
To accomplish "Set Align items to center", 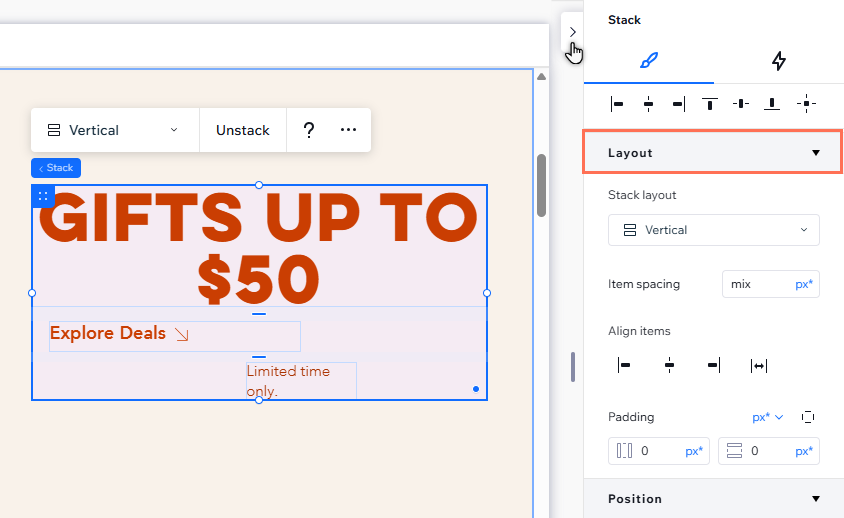I will pos(669,366).
